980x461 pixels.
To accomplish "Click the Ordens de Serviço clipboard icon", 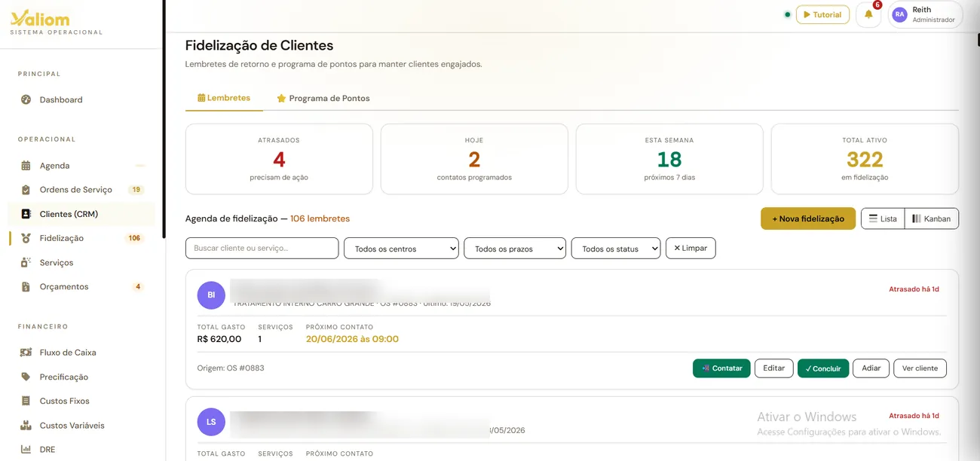I will 26,190.
